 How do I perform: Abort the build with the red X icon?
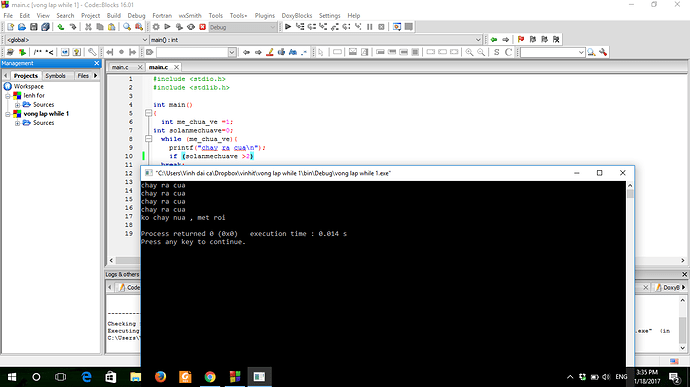point(202,27)
